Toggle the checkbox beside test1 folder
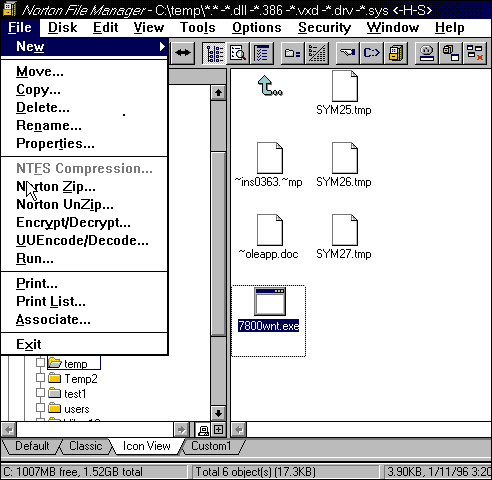The width and height of the screenshot is (492, 480). click(x=40, y=393)
